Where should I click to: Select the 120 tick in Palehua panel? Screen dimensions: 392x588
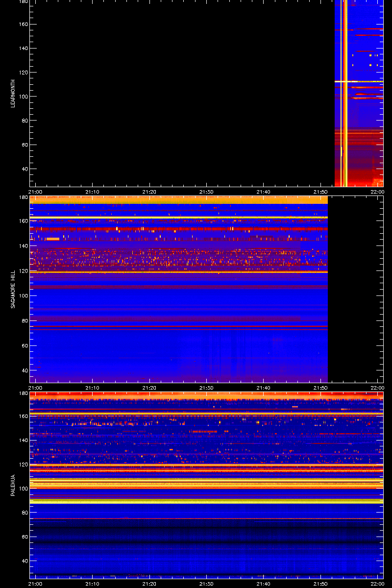24,465
